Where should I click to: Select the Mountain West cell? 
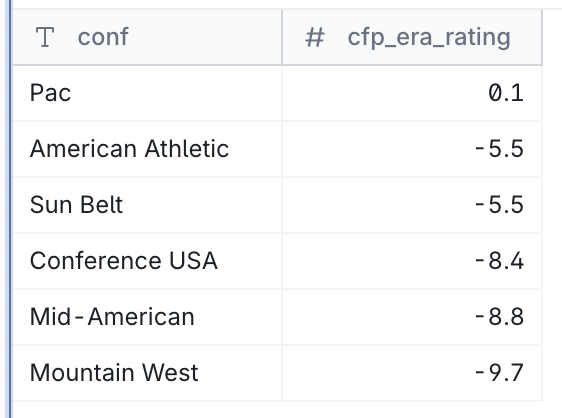[x=147, y=373]
